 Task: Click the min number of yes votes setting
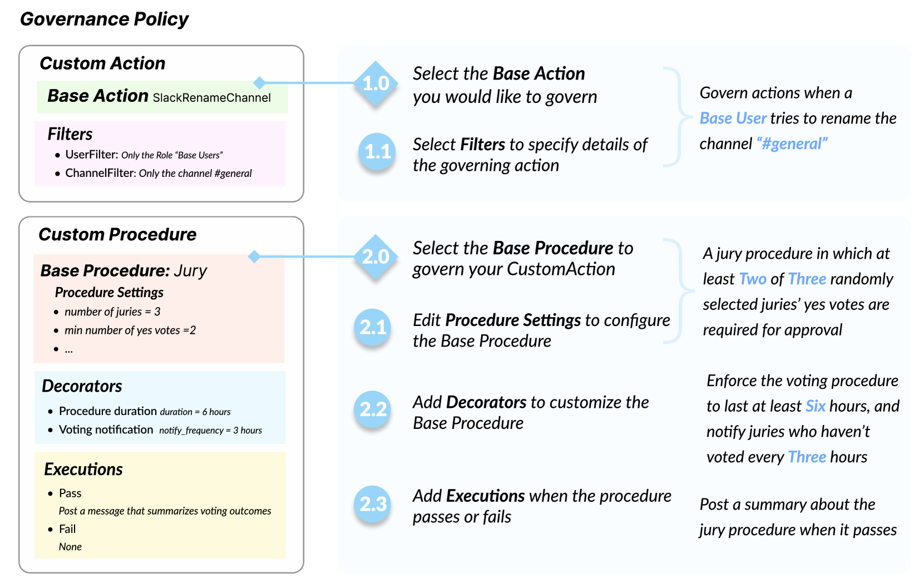[130, 330]
